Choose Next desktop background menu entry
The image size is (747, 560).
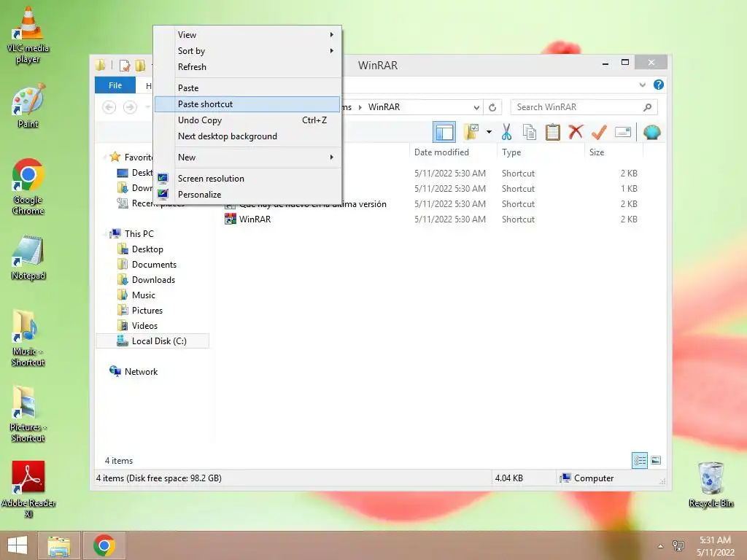click(x=247, y=136)
